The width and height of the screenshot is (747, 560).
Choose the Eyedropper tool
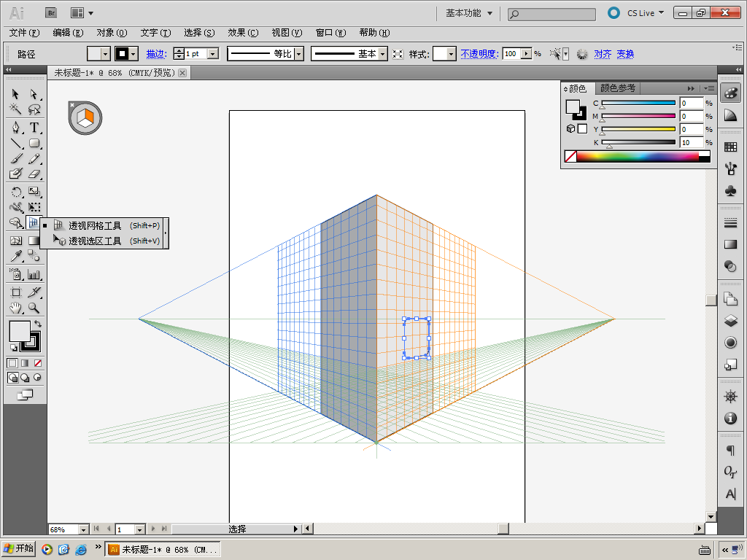[x=15, y=256]
